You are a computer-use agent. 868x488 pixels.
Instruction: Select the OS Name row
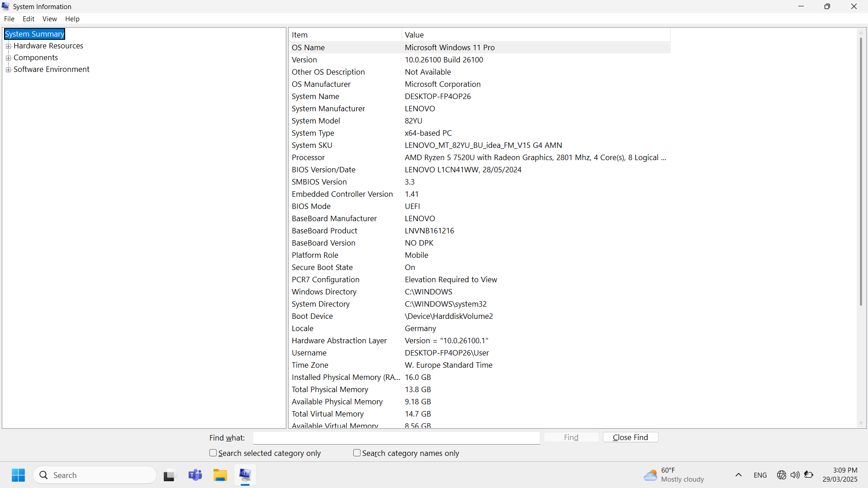tap(480, 47)
